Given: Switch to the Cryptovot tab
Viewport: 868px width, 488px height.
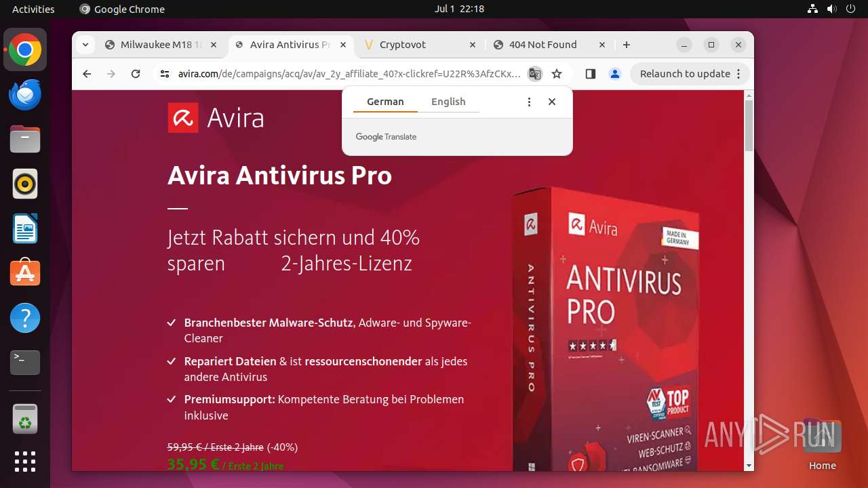Looking at the screenshot, I should click(x=420, y=45).
